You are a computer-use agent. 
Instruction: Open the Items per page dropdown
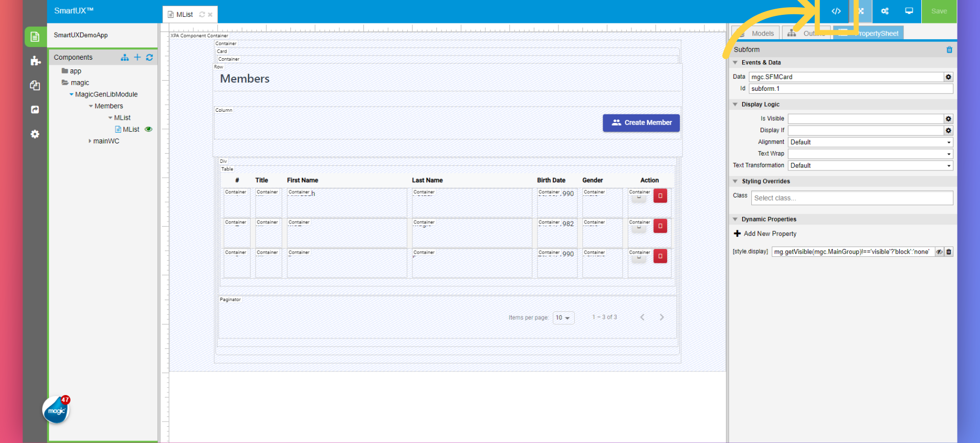coord(563,317)
